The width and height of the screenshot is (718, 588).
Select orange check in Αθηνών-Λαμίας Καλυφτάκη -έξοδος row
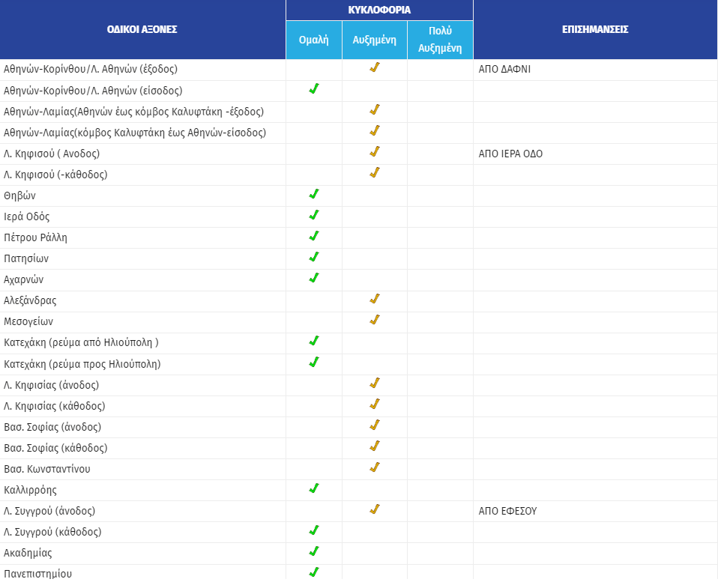[375, 110]
